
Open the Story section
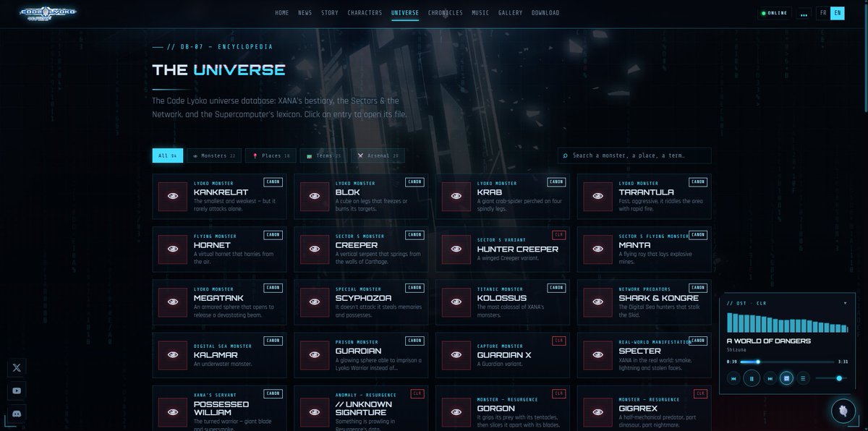point(330,13)
